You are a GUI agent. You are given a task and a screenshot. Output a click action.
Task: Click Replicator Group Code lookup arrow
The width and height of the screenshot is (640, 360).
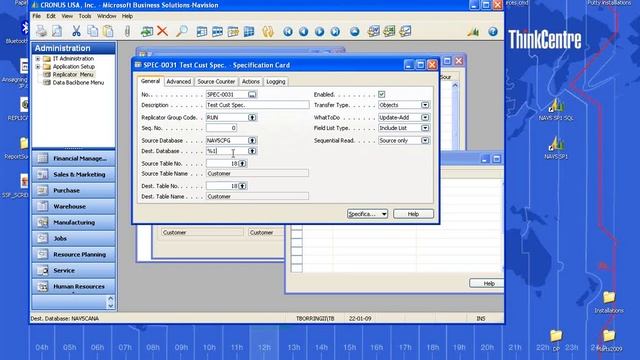tap(252, 118)
